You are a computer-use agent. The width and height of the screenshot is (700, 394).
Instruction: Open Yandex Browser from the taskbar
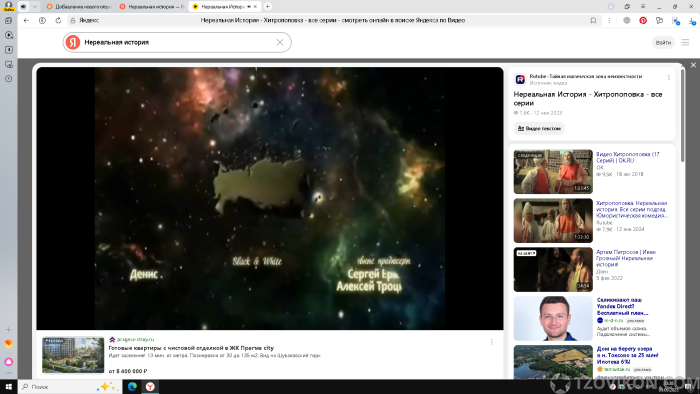point(150,387)
